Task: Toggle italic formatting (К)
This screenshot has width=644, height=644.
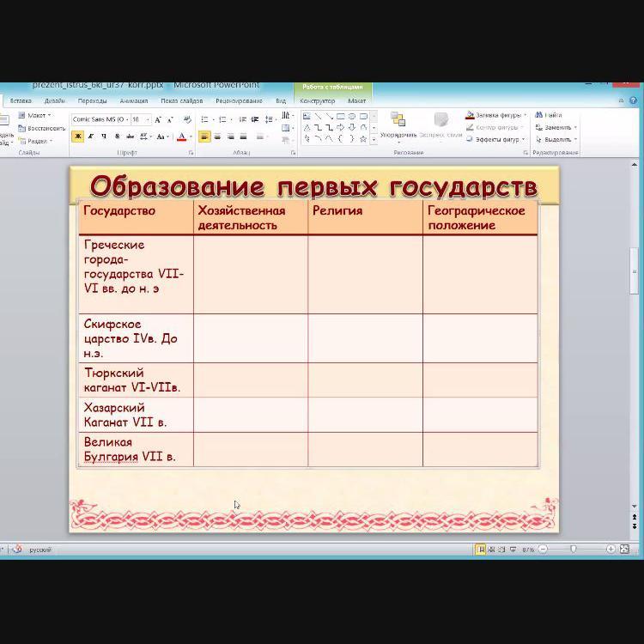Action: pyautogui.click(x=91, y=137)
